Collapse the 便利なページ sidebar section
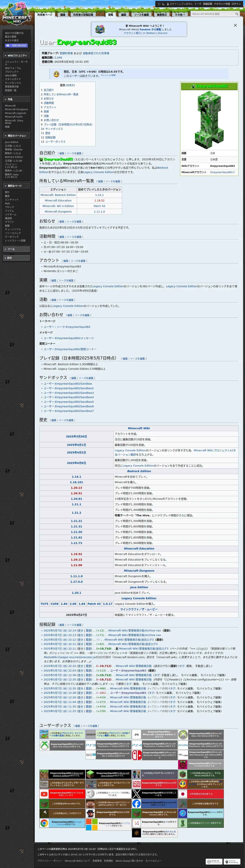This screenshot has height=868, width=245. 17,186
